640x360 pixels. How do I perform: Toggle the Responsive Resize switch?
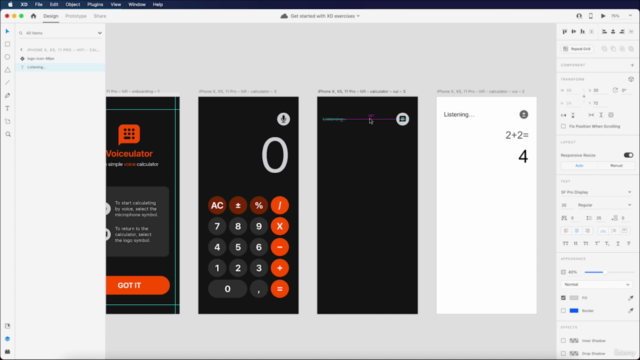click(x=628, y=155)
